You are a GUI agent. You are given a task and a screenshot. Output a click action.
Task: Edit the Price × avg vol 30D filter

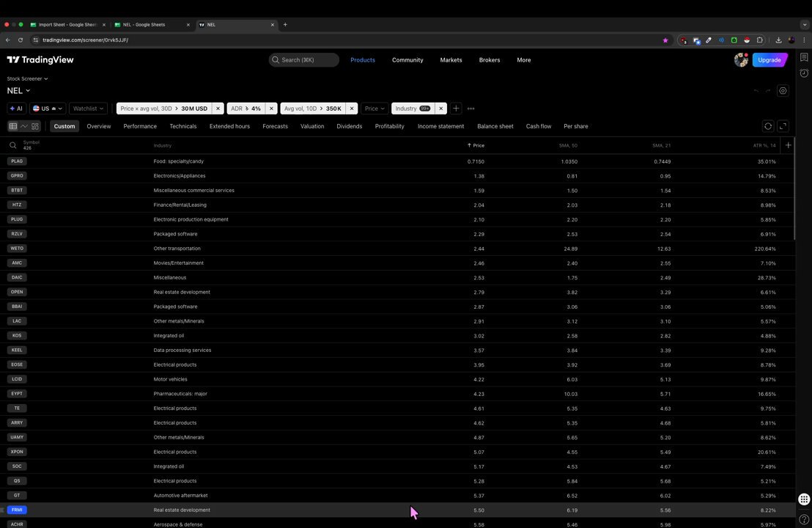point(164,109)
